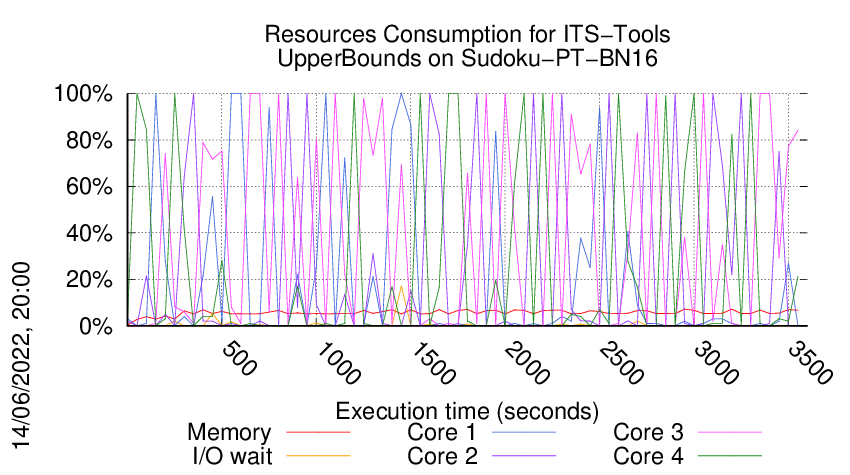This screenshot has width=850, height=475.
Task: Click the 3500 x-axis tick label
Action: pyautogui.click(x=810, y=363)
